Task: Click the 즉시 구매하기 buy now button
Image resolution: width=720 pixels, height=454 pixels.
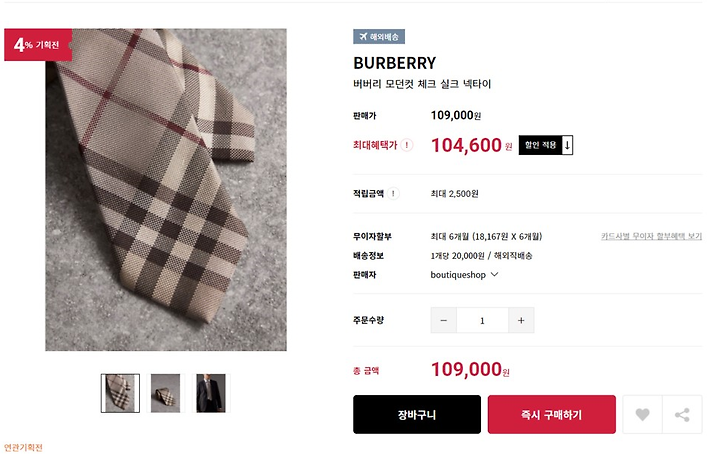Action: tap(551, 415)
